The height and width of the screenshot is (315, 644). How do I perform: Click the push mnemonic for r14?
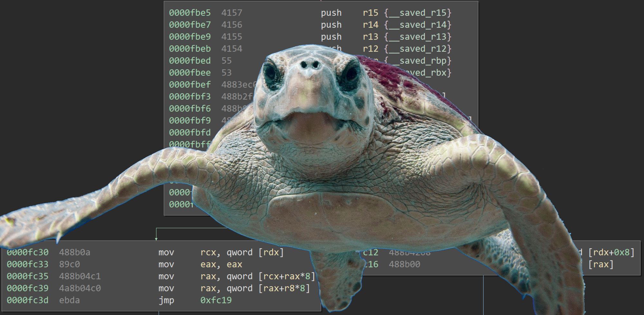331,25
